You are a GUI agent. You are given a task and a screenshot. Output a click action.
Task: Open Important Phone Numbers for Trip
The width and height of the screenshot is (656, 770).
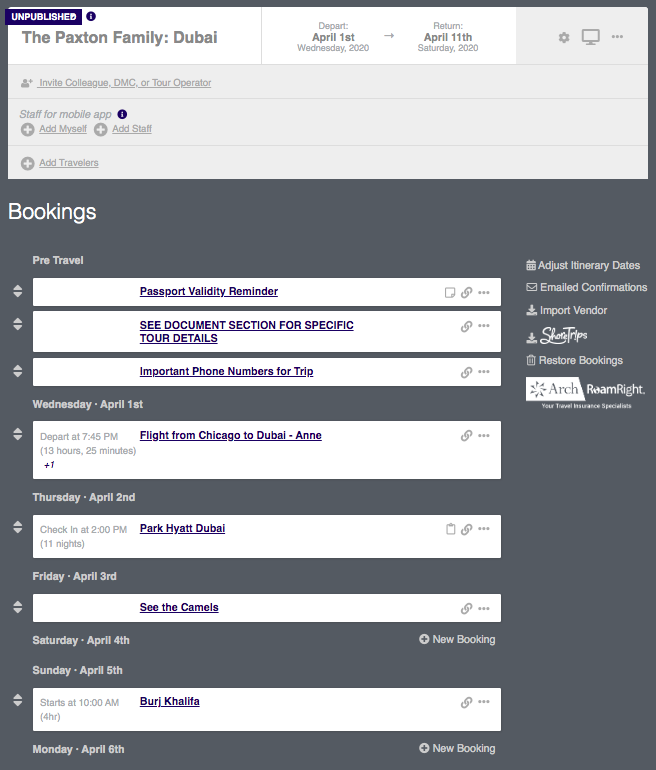tap(226, 371)
